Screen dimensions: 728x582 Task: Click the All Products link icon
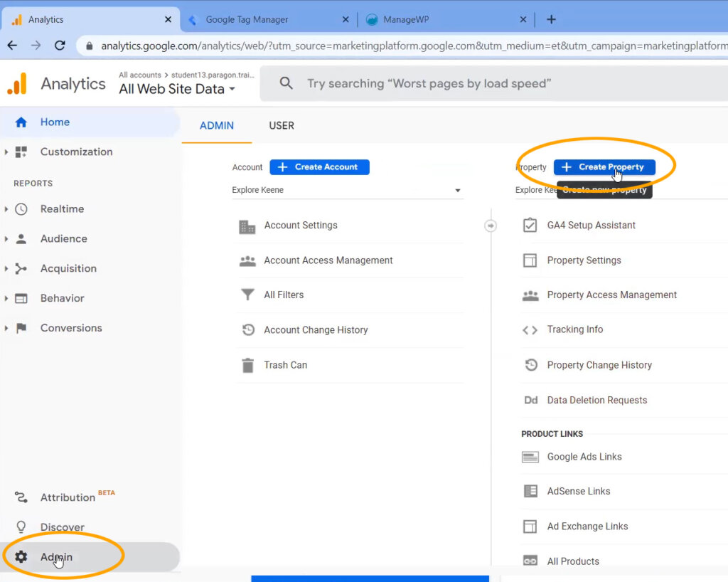[530, 561]
